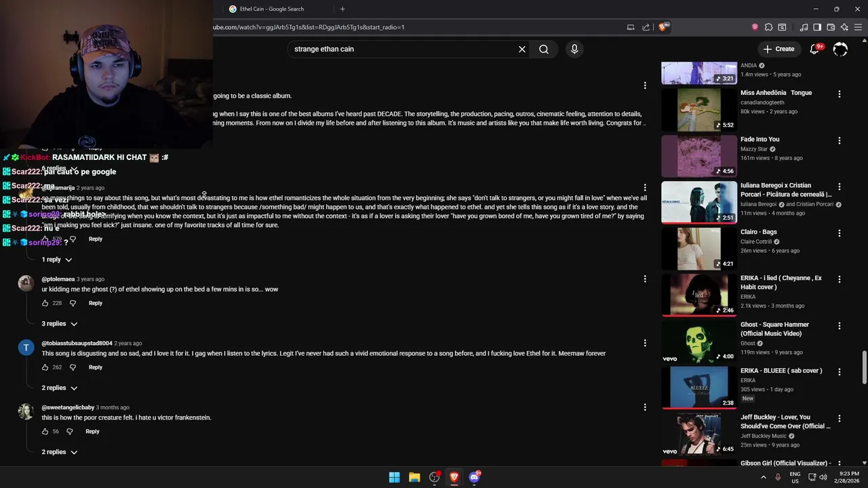Click the YouTube search magnifier button
This screenshot has height=488, width=868.
544,49
